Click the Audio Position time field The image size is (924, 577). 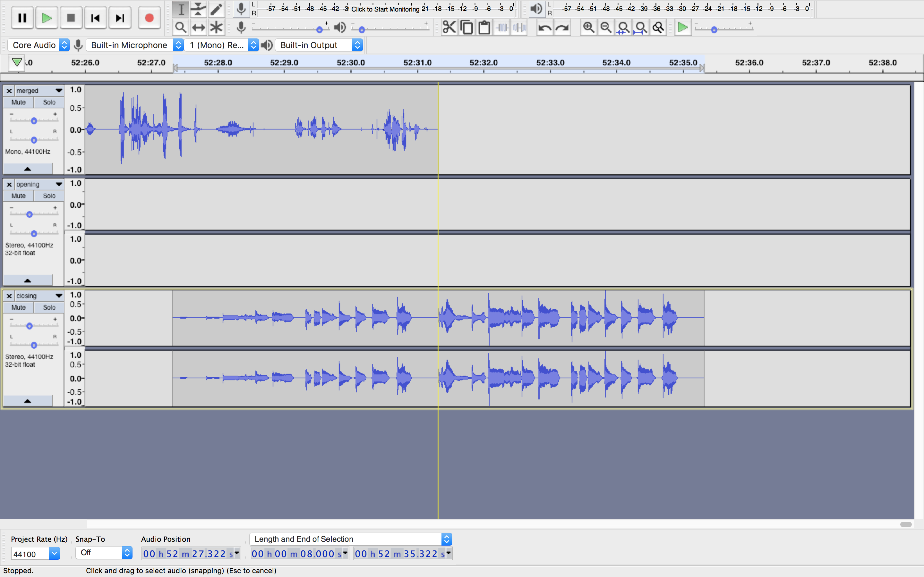(190, 553)
